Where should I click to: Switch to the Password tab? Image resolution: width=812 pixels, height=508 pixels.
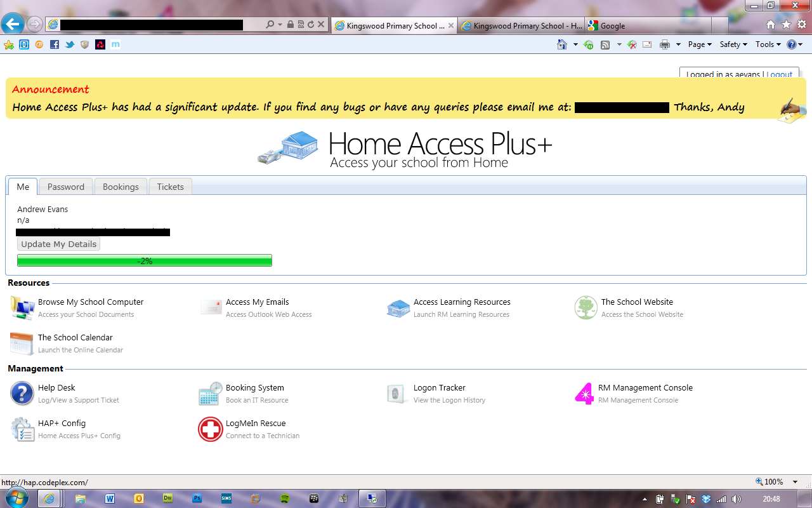click(66, 186)
